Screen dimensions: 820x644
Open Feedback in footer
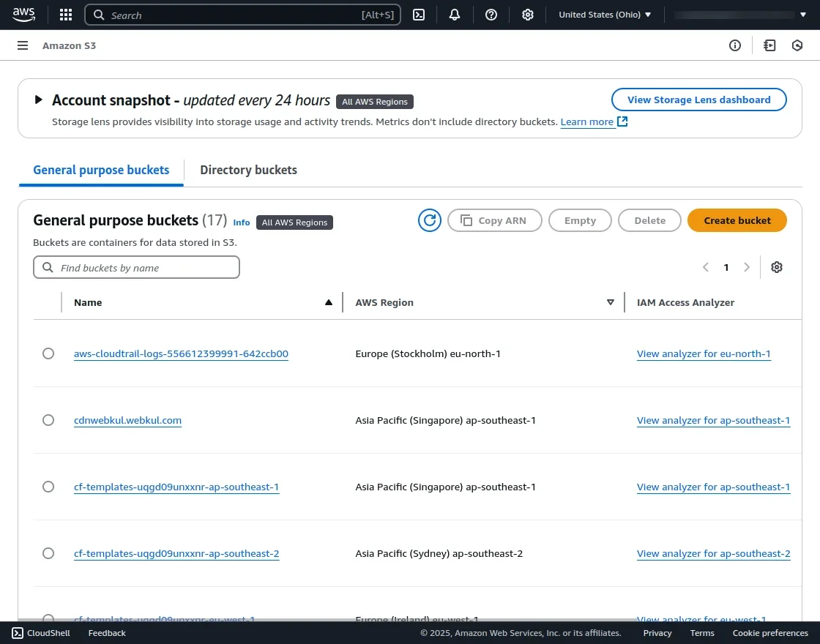(x=107, y=633)
